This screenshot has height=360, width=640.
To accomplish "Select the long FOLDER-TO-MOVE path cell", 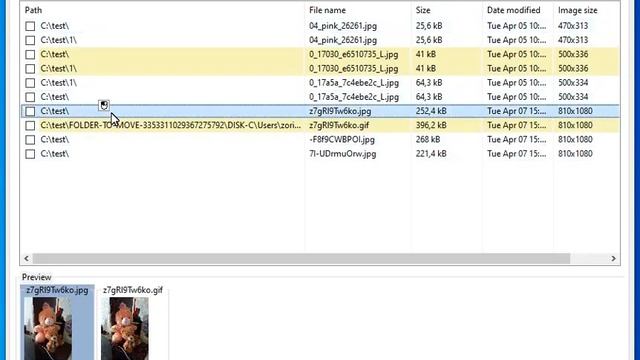I will [171, 125].
